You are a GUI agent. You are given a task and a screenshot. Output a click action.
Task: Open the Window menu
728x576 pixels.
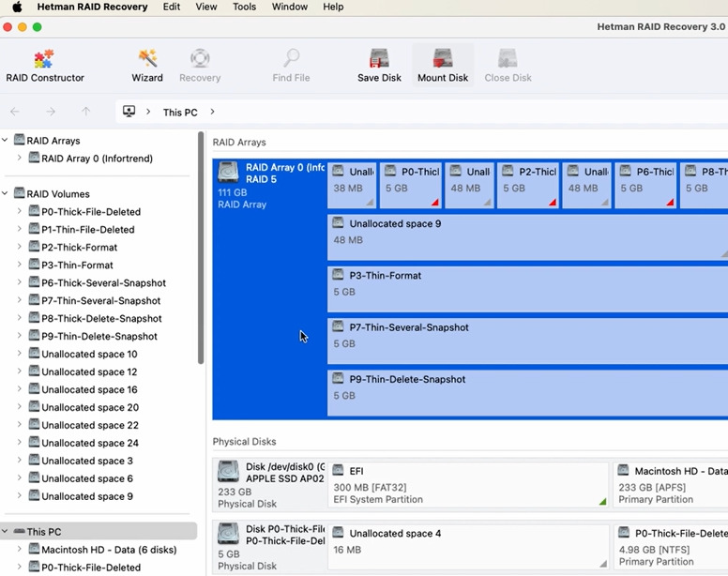[290, 7]
